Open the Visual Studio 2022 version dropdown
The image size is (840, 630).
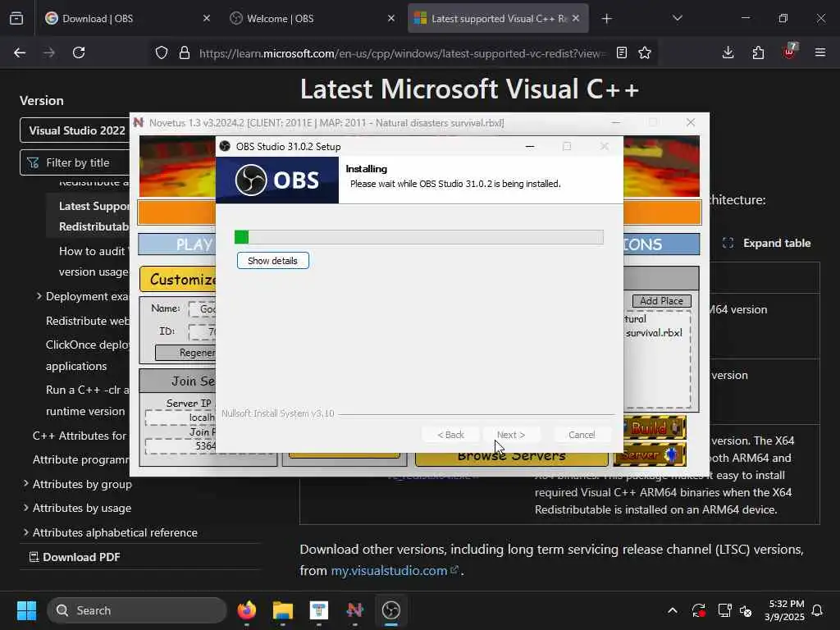(75, 130)
